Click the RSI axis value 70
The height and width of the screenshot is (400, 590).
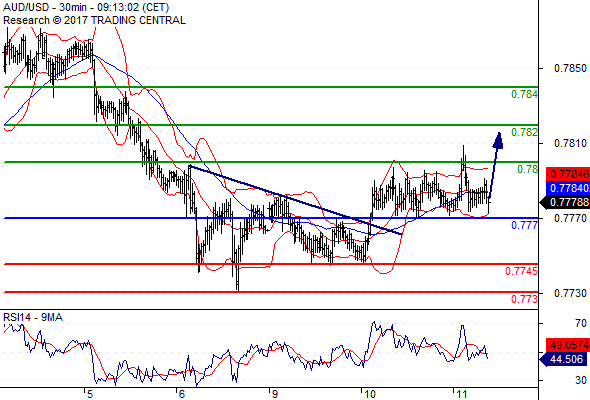(x=581, y=323)
